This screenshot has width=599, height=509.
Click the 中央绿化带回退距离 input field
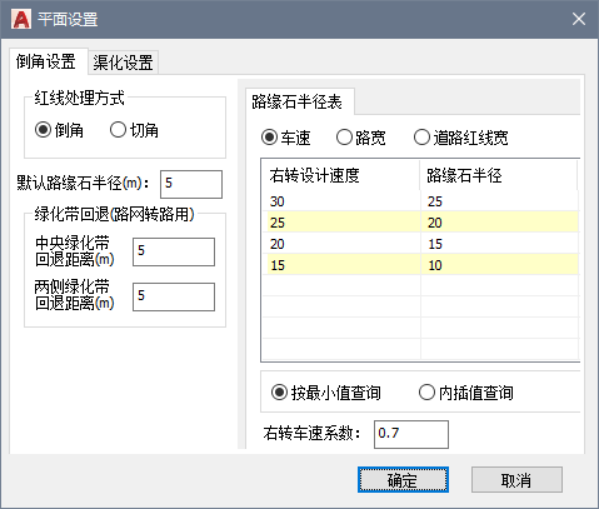coord(174,252)
